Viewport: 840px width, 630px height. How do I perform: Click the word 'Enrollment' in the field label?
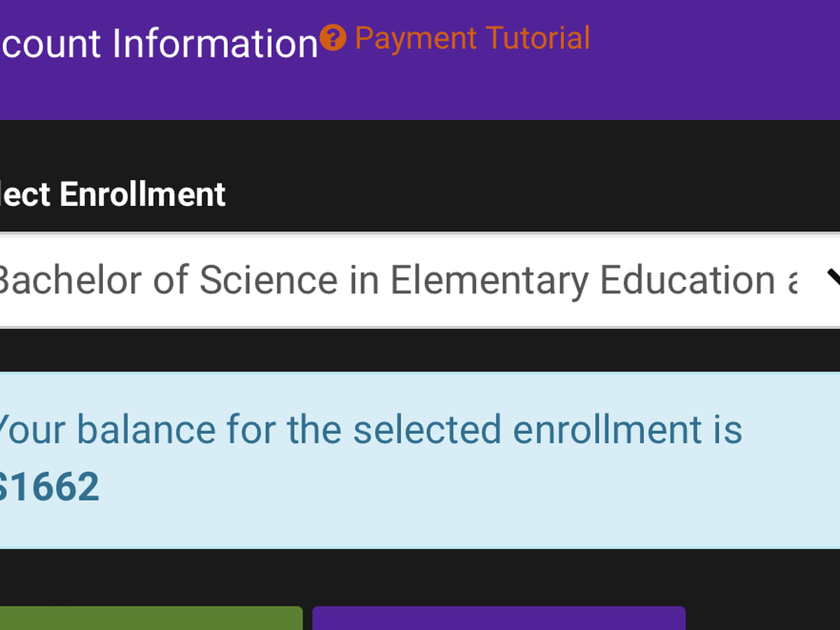[x=143, y=195]
